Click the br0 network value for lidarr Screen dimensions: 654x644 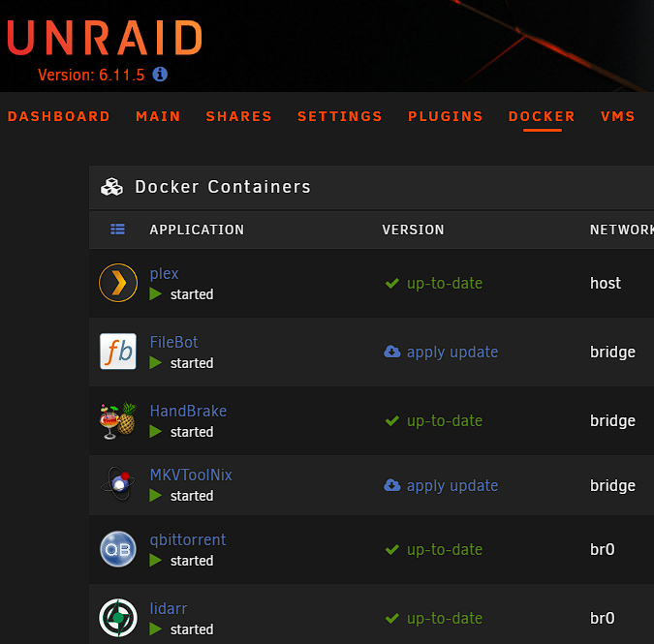(x=603, y=618)
